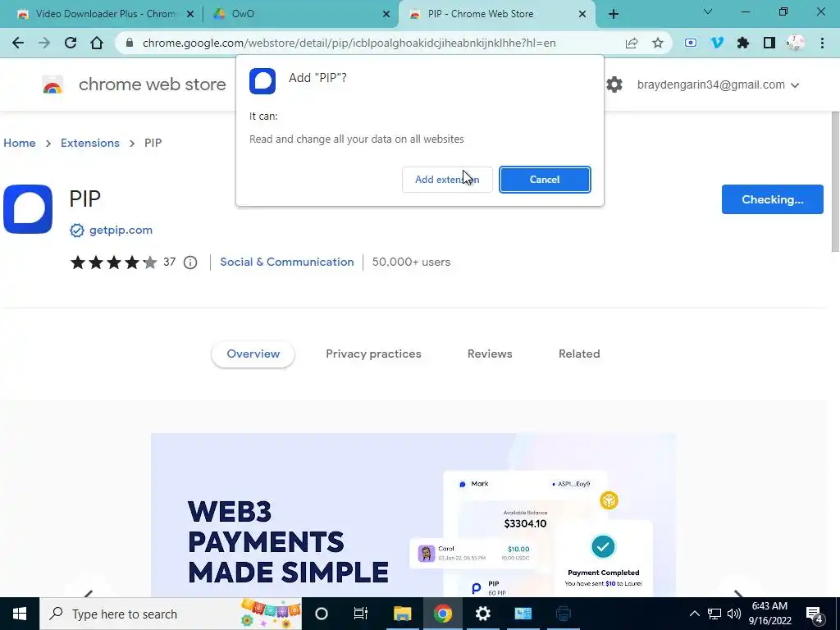
Task: Open Windows Settings from the taskbar
Action: [x=482, y=614]
